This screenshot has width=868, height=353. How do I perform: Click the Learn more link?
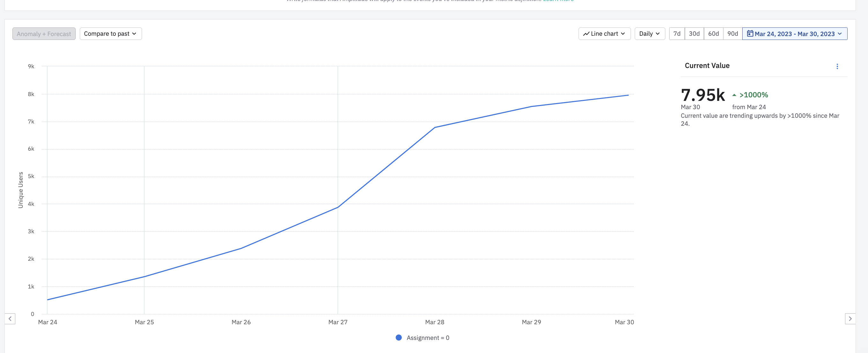tap(558, 1)
